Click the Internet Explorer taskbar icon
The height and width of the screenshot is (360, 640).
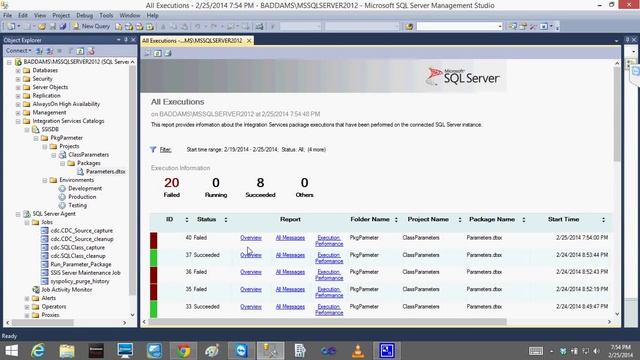click(38, 351)
